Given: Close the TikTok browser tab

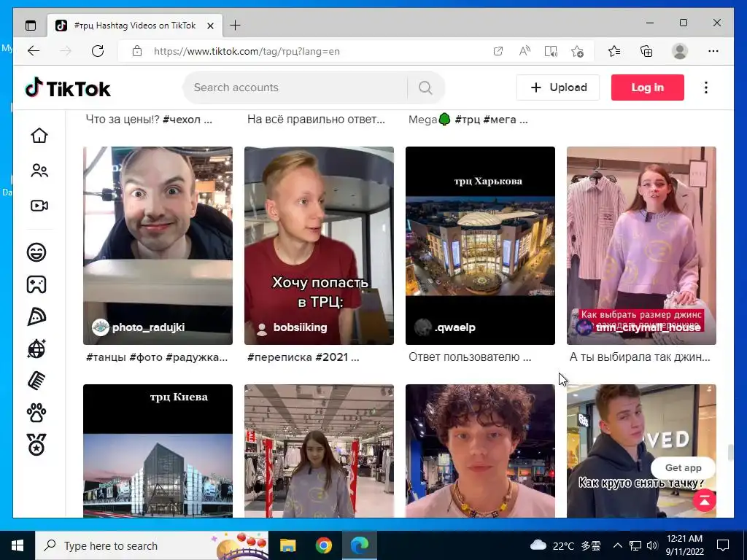Looking at the screenshot, I should 210,26.
